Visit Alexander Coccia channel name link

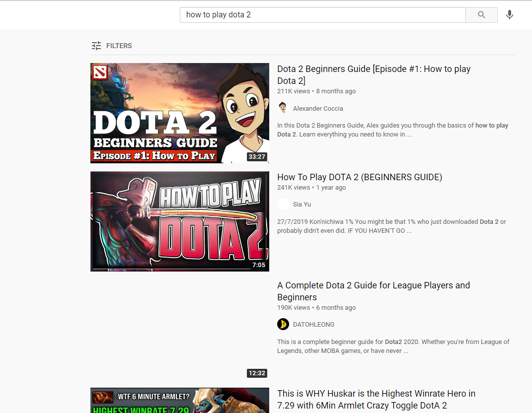[x=318, y=109]
